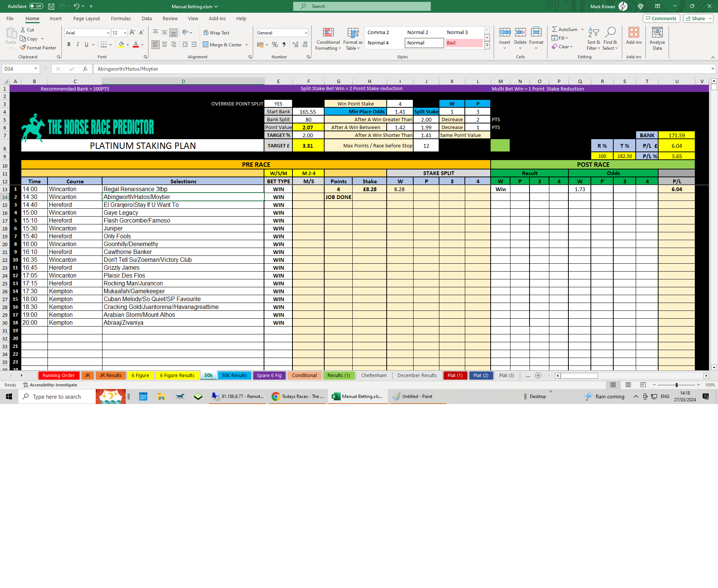The width and height of the screenshot is (718, 588).
Task: Open the Formulas ribbon tab
Action: [121, 18]
